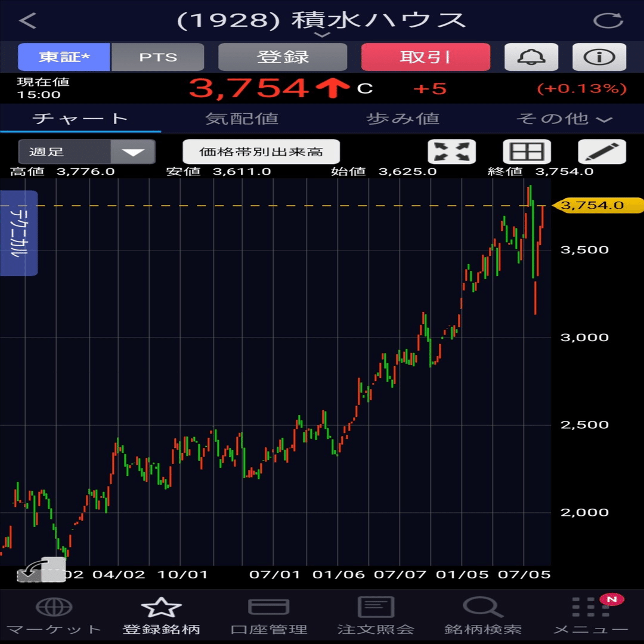Image resolution: width=644 pixels, height=644 pixels.
Task: Tap the current price 3,754
Action: [249, 88]
